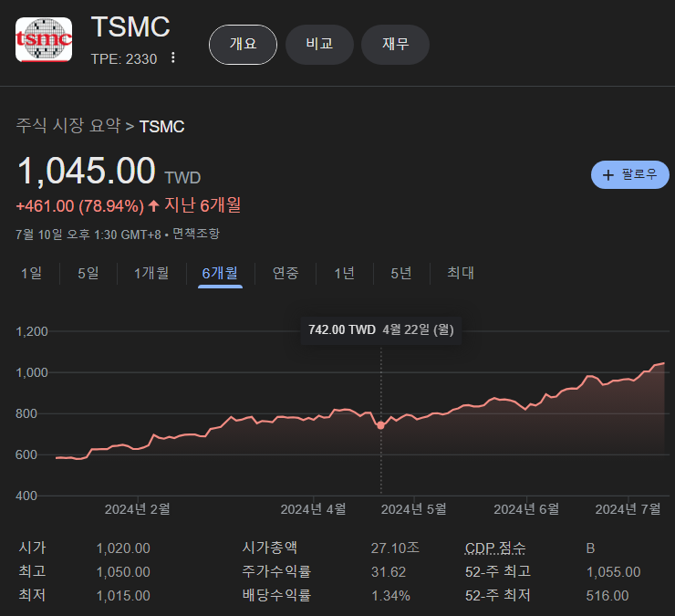Viewport: 675px width, 616px height.
Task: Click the 52-주 최저 value 516.00
Action: (x=607, y=596)
